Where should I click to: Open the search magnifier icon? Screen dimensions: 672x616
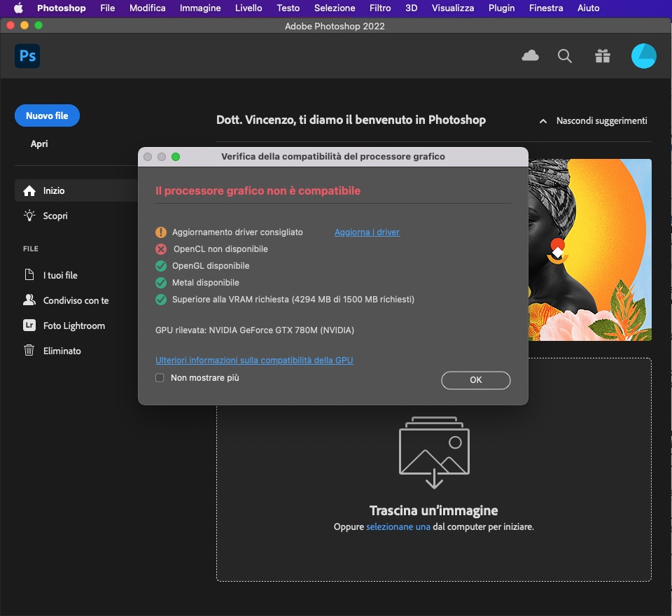pos(564,56)
